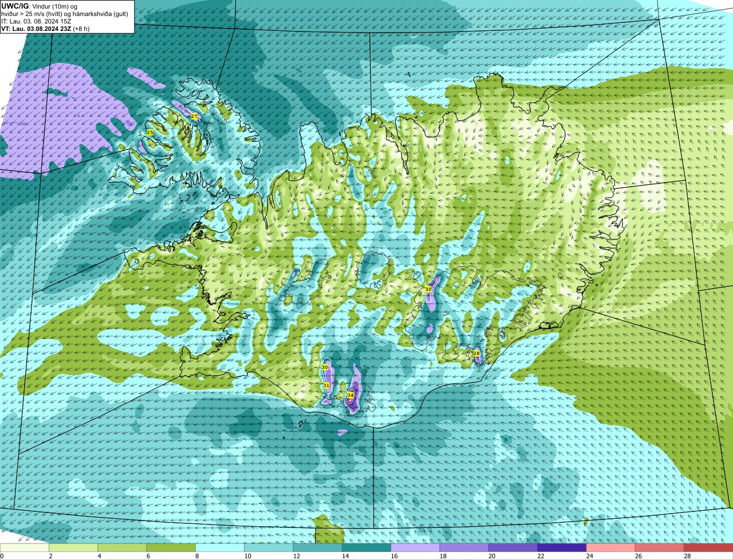Click the legend scale number 8
Viewport: 733px width, 560px height.
[197, 556]
